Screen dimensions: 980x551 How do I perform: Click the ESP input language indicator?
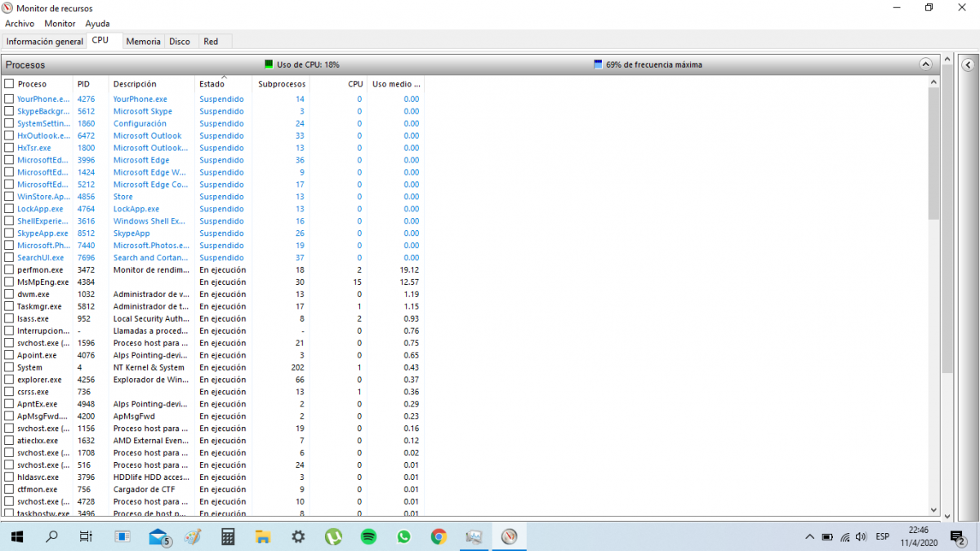pos(883,537)
